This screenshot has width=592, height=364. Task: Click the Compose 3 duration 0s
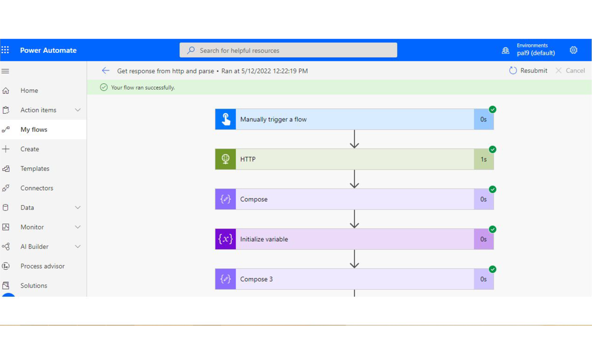(x=484, y=279)
